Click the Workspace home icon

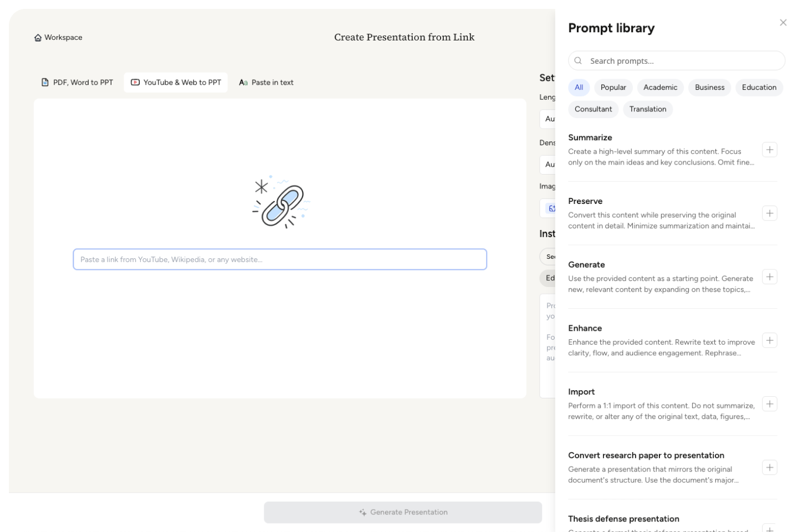(x=38, y=38)
